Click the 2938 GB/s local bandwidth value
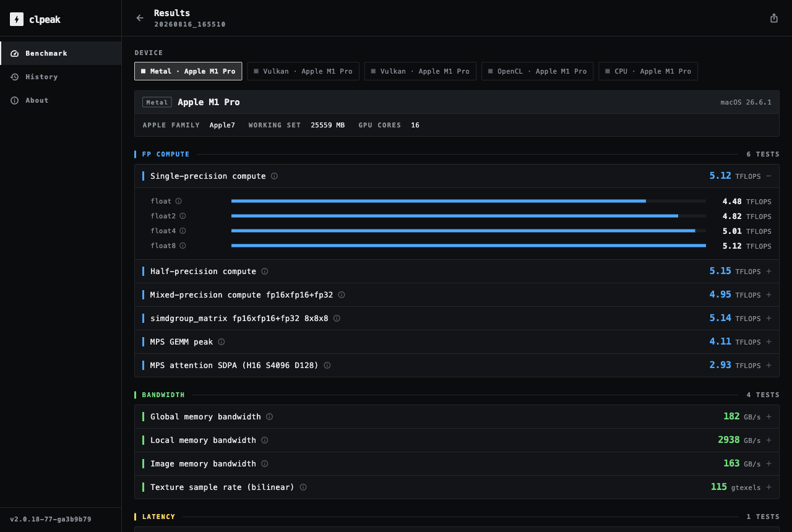This screenshot has height=532, width=792. (x=739, y=440)
